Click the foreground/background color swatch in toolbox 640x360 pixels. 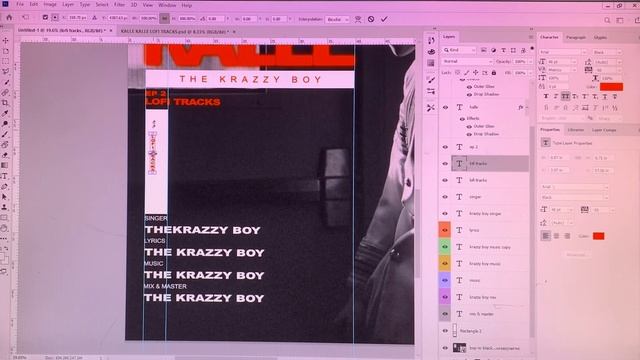click(x=4, y=258)
